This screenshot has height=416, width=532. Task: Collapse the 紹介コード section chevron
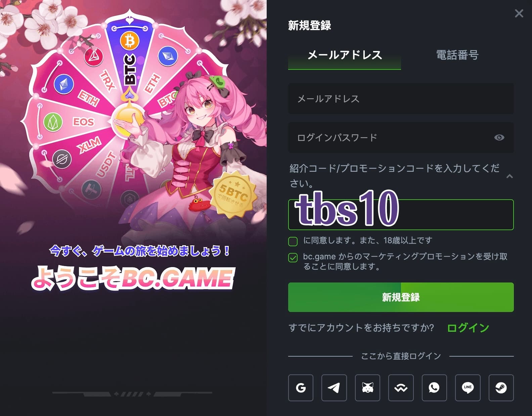click(x=509, y=176)
